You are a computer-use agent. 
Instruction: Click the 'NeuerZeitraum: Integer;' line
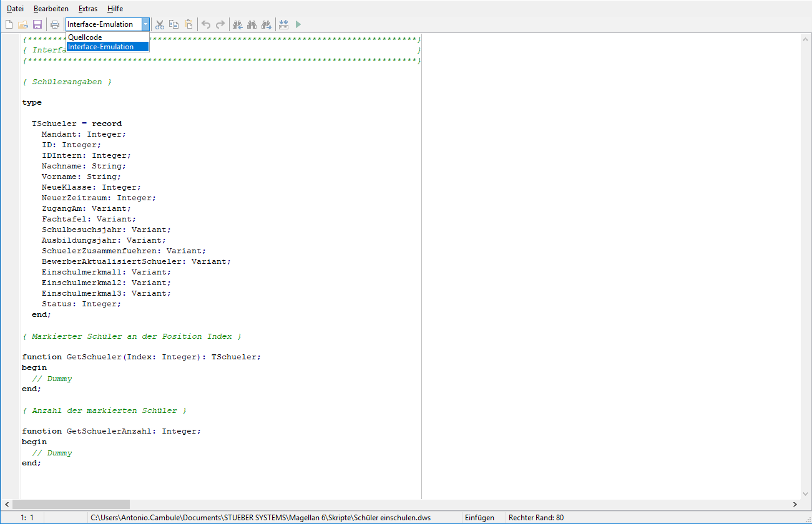(99, 198)
